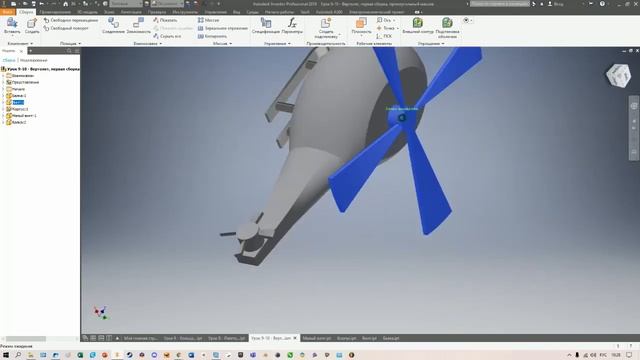Screen dimensions: 640x360
Task: Switch to the Эскиз ribbon tab
Action: tap(109, 12)
